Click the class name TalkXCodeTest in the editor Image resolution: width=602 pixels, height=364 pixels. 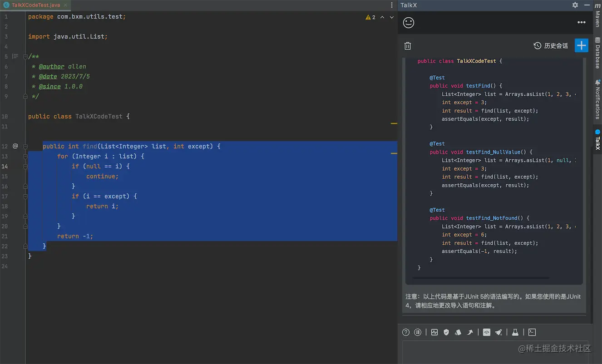pos(99,116)
